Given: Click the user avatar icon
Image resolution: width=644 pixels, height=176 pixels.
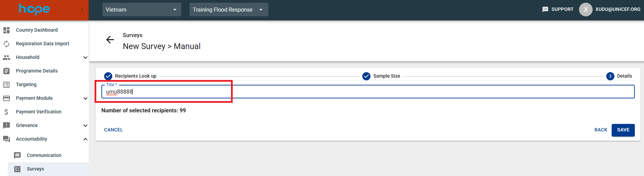Looking at the screenshot, I should (x=585, y=10).
